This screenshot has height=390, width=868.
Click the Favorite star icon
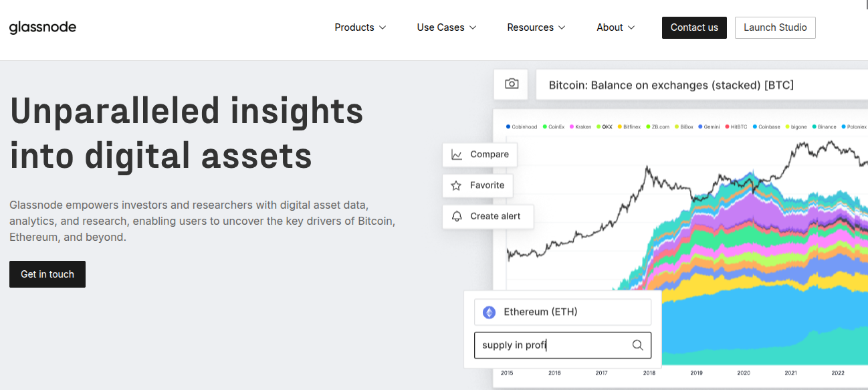click(x=457, y=185)
